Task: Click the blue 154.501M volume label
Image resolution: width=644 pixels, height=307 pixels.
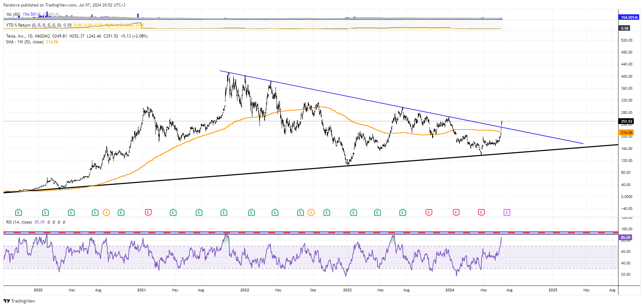Action: (629, 17)
